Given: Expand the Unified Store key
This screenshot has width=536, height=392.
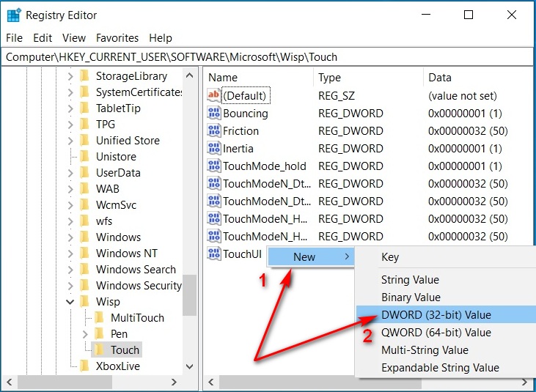Looking at the screenshot, I should (x=70, y=141).
